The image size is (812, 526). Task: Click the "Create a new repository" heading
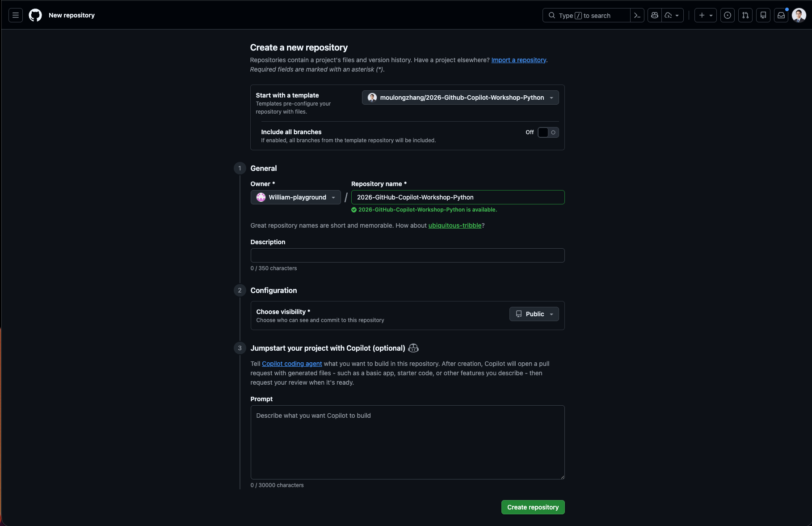pyautogui.click(x=299, y=47)
